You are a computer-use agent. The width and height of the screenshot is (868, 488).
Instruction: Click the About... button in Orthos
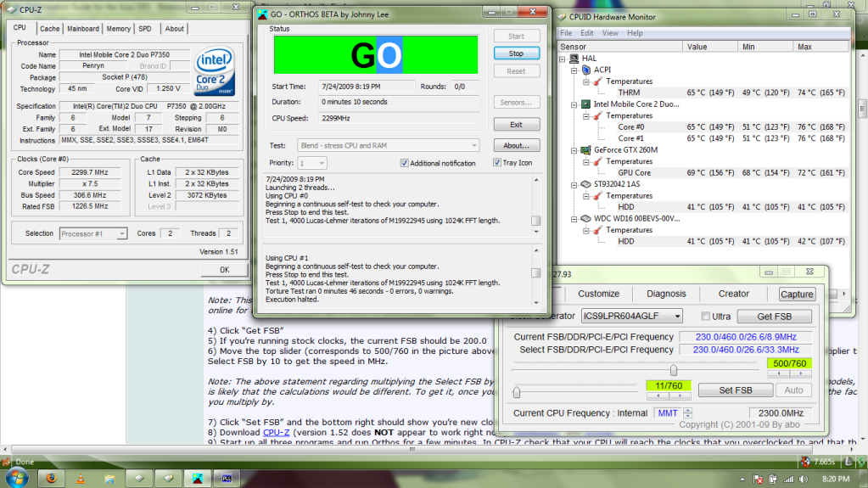(x=516, y=146)
